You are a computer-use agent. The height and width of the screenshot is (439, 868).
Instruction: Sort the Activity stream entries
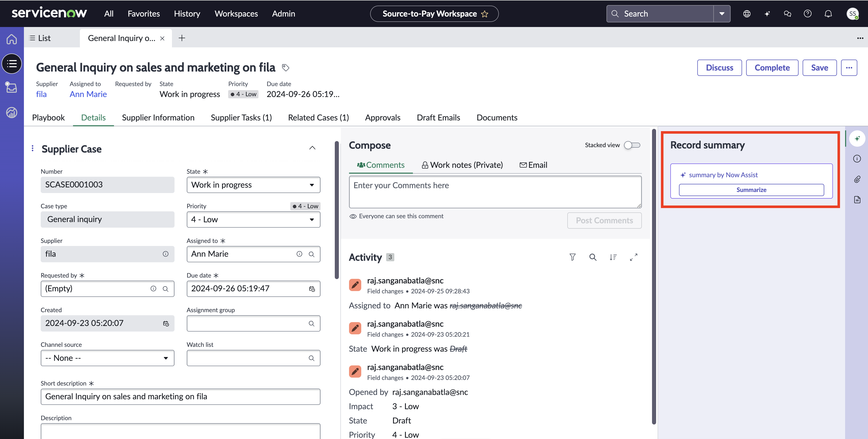click(613, 257)
